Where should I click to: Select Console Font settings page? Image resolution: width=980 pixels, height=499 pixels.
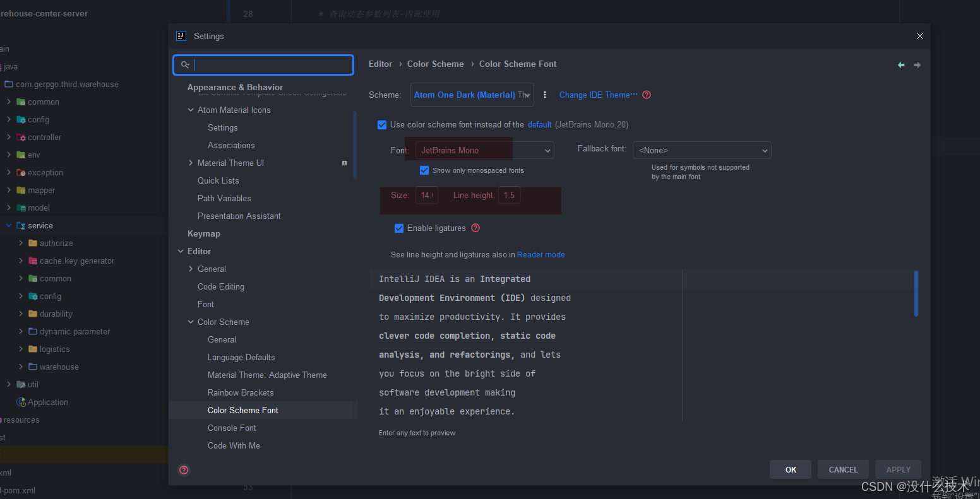[232, 428]
